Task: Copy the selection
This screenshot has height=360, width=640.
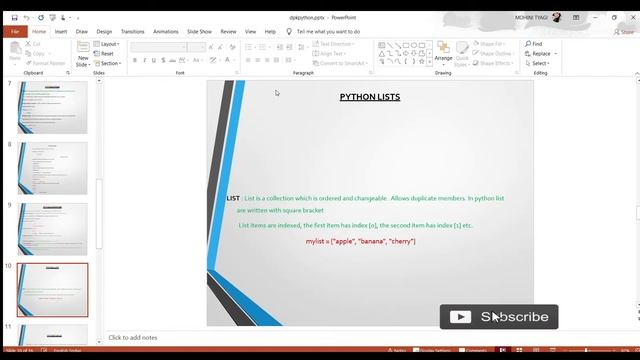Action: pos(35,53)
